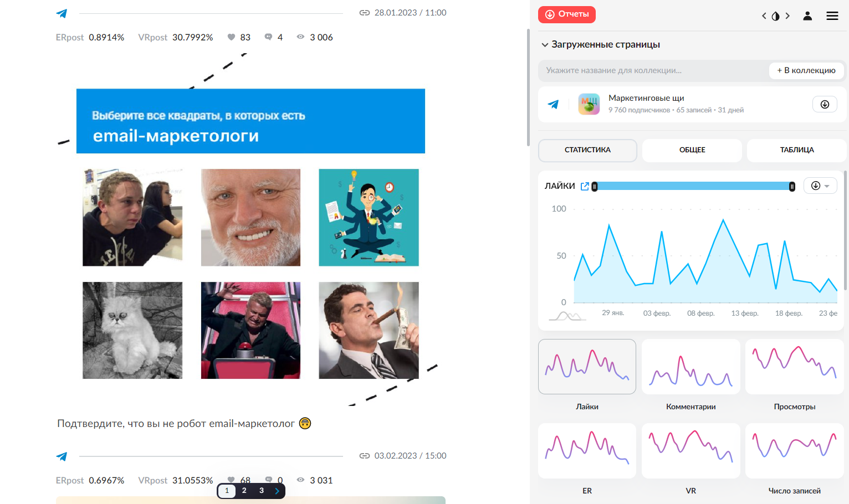Go to page 2 in pagination
Screen dimensions: 849x504
(x=244, y=491)
